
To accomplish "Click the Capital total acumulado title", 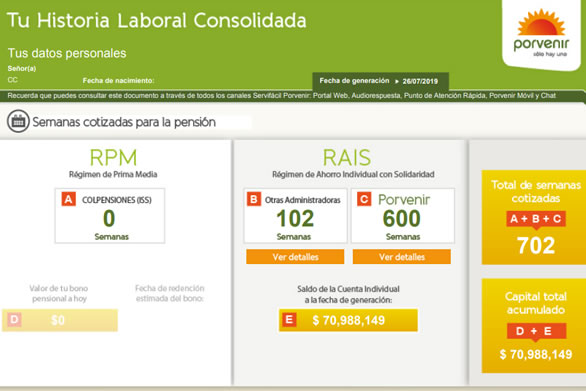I will point(536,303).
